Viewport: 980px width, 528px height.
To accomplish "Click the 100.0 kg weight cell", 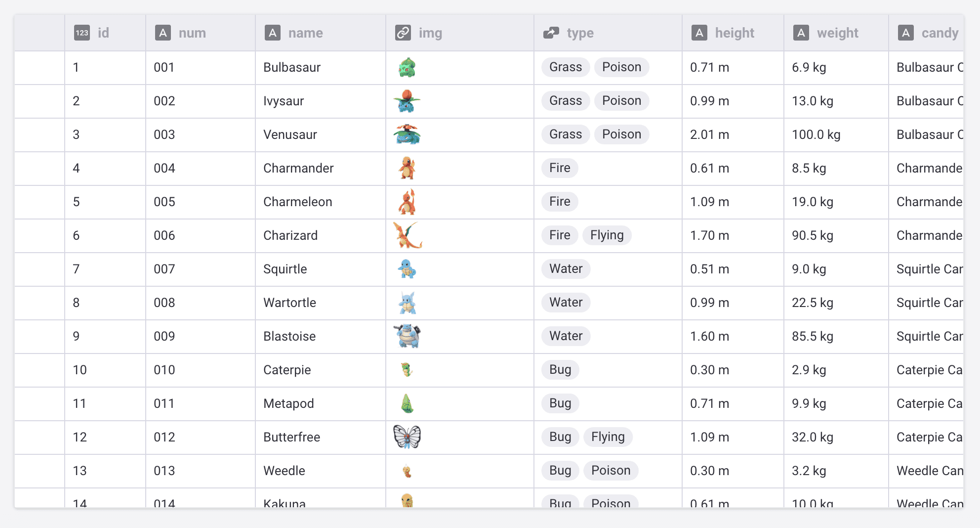I will (x=816, y=134).
